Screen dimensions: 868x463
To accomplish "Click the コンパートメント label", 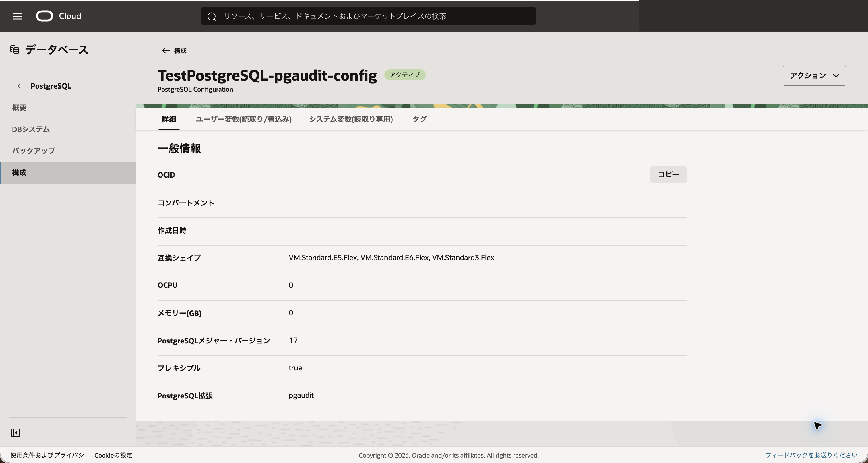I will click(x=186, y=203).
